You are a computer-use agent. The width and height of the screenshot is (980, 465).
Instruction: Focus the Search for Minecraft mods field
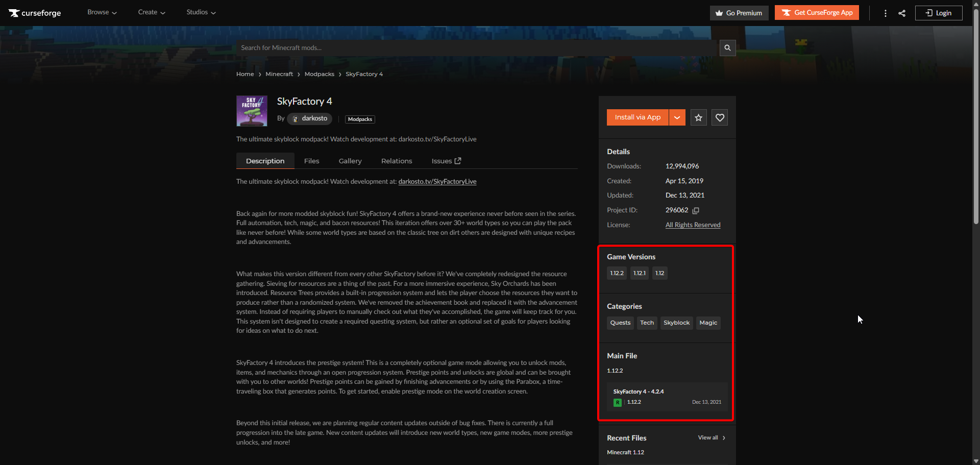(477, 48)
